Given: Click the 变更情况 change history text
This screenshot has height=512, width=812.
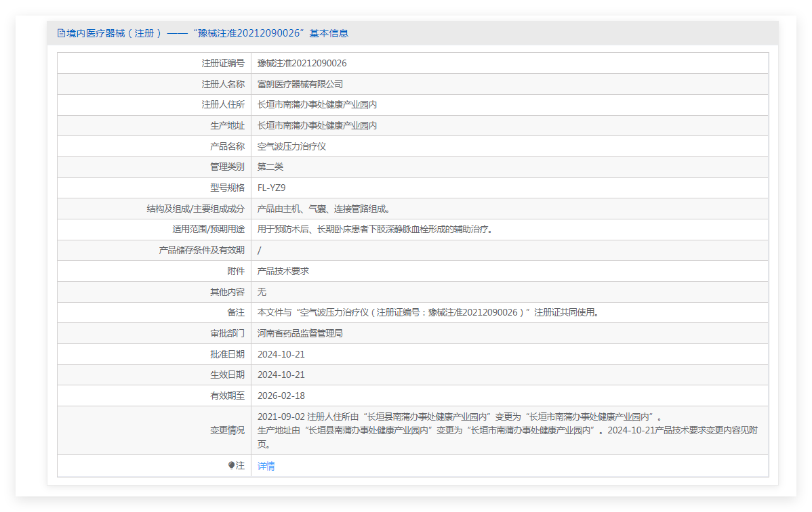Looking at the screenshot, I should coord(508,431).
